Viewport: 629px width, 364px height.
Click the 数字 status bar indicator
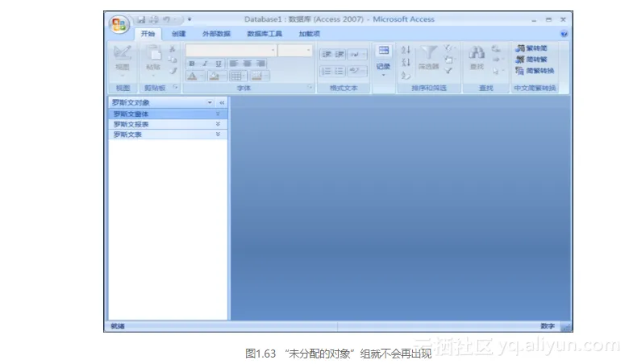coord(548,326)
